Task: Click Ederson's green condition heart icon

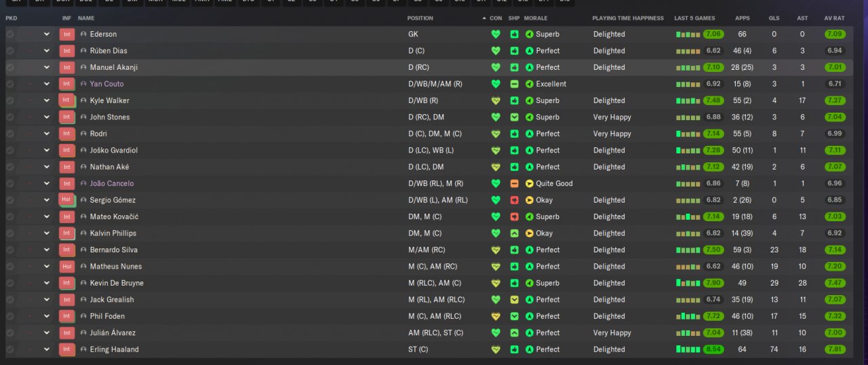Action: pos(496,34)
